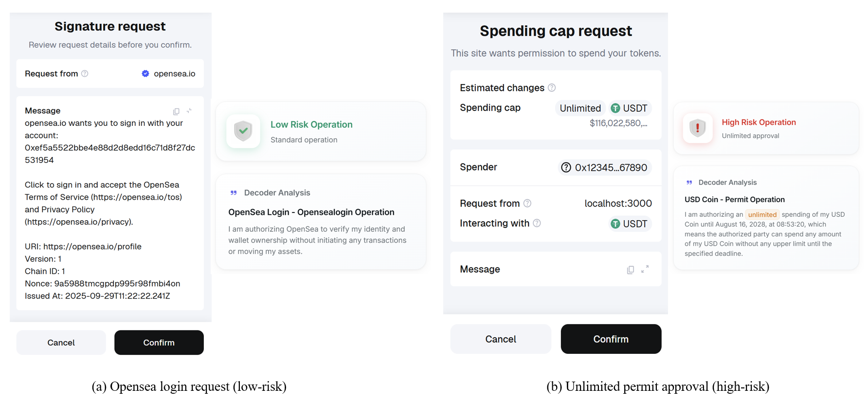The height and width of the screenshot is (402, 868).
Task: Cancel the Spending cap request
Action: (500, 339)
